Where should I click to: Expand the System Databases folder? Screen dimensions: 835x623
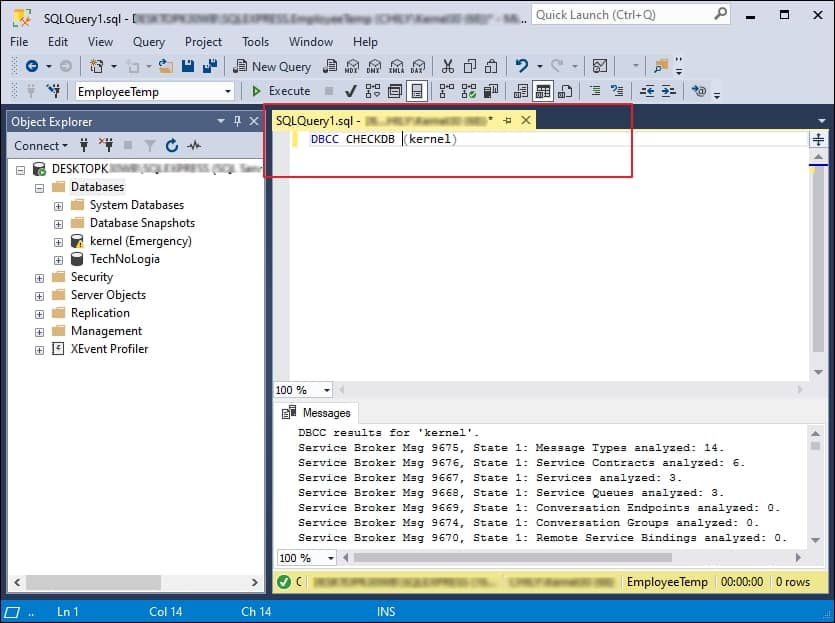pos(59,206)
